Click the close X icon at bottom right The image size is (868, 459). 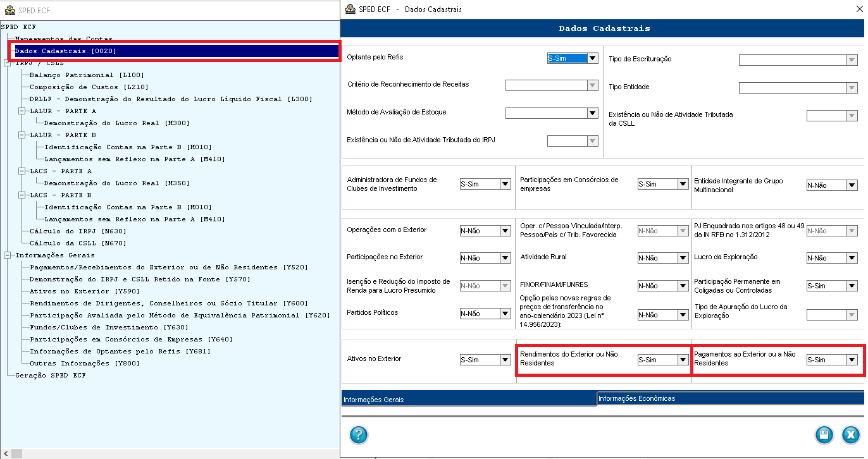tap(851, 434)
